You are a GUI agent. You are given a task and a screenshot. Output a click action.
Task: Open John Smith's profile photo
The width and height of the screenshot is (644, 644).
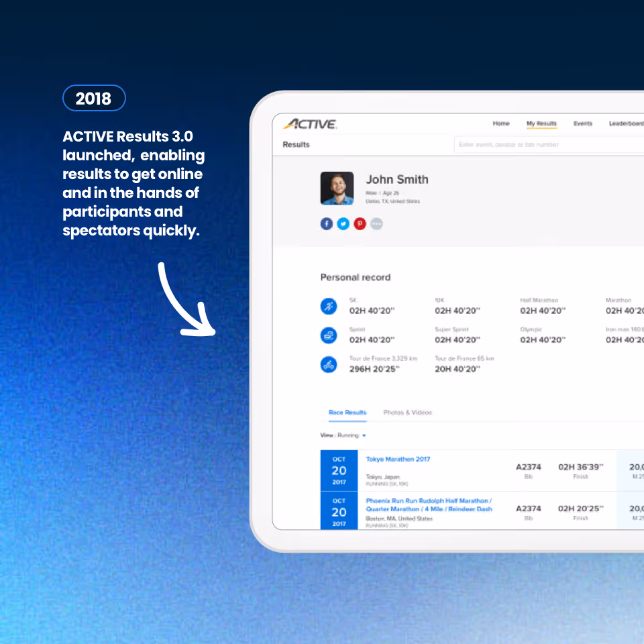[337, 188]
